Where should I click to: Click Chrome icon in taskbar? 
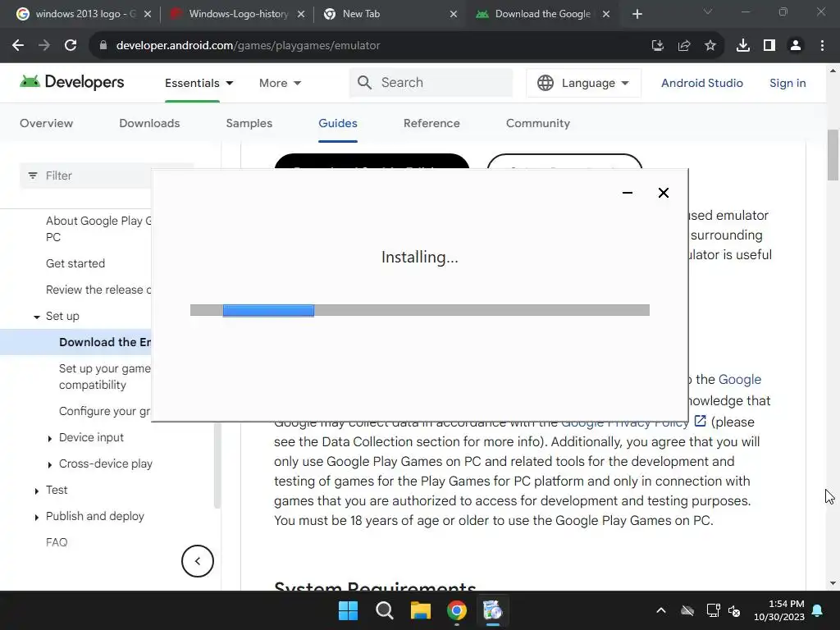click(456, 610)
